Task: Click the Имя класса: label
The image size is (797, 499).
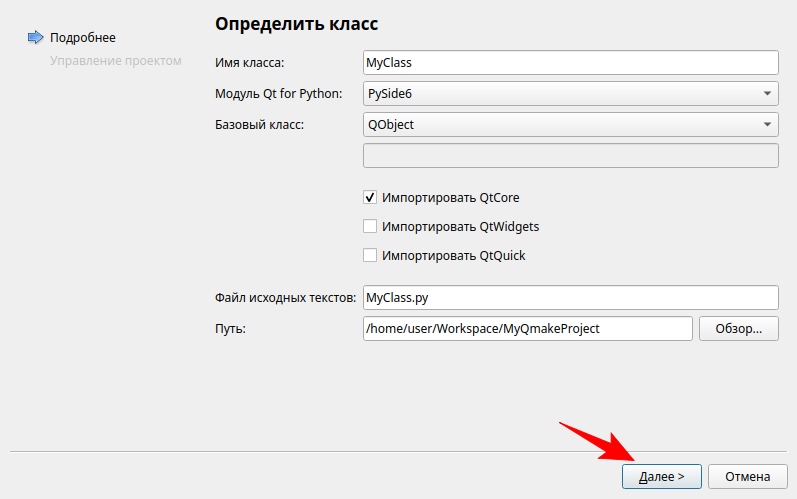Action: pyautogui.click(x=250, y=63)
